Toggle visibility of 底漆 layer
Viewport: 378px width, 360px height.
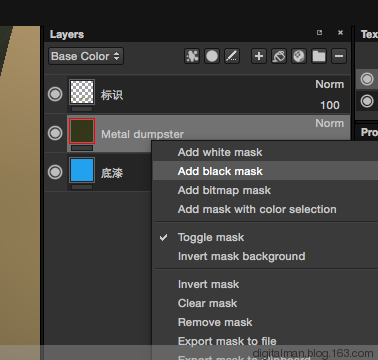pos(55,172)
